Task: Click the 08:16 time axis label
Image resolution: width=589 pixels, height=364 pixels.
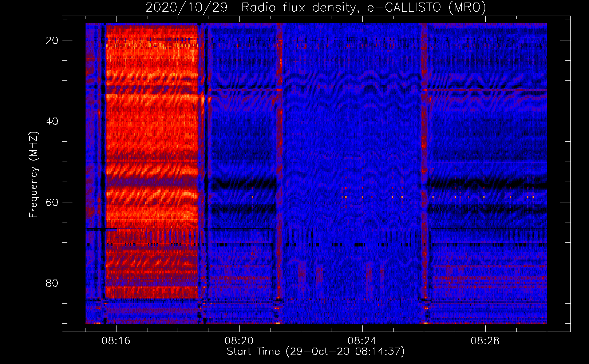Action: tap(116, 341)
